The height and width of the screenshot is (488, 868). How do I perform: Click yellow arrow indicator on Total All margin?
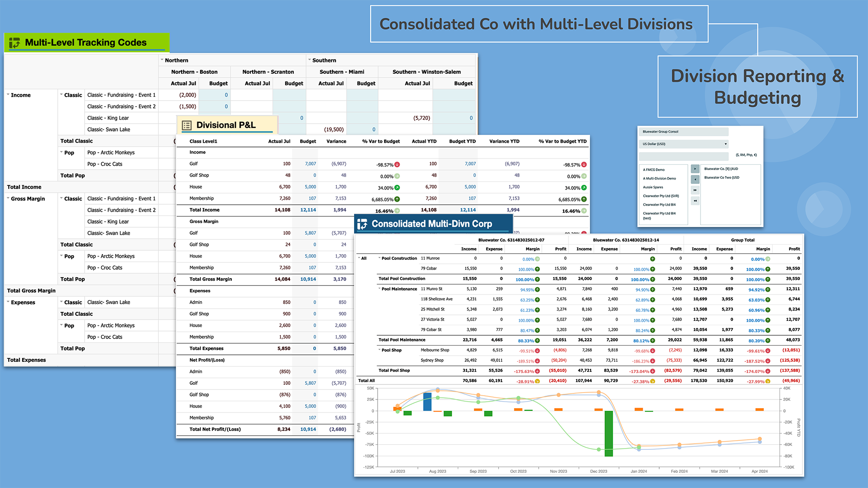tap(537, 381)
